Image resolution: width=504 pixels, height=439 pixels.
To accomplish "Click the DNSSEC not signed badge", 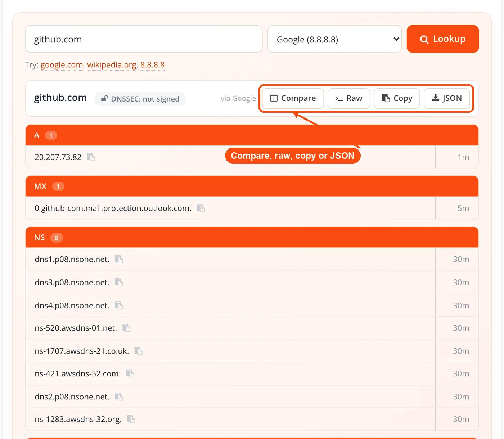I will [x=140, y=99].
